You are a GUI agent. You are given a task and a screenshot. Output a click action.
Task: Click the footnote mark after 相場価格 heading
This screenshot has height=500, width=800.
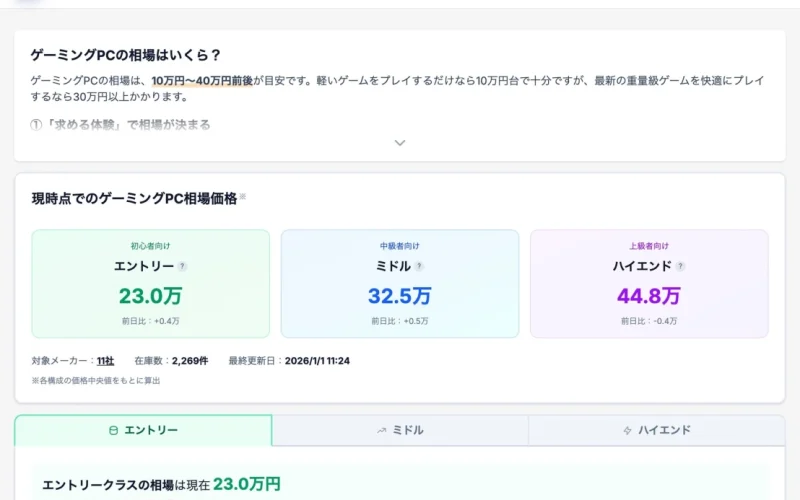point(242,197)
